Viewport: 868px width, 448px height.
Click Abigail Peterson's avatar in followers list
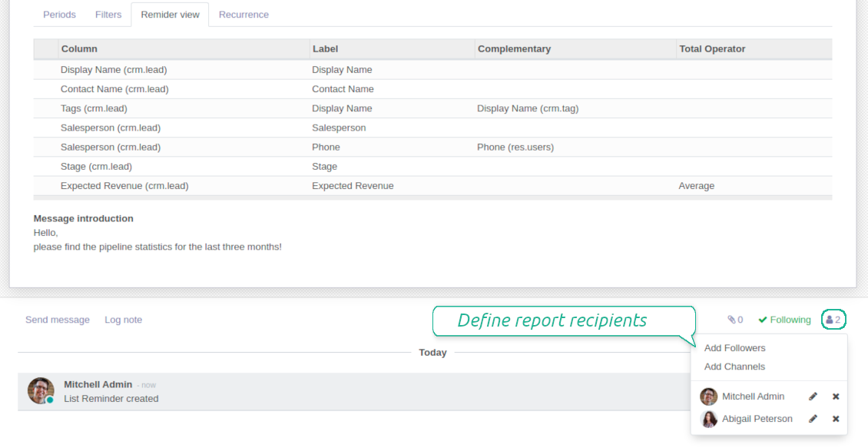[x=709, y=419]
